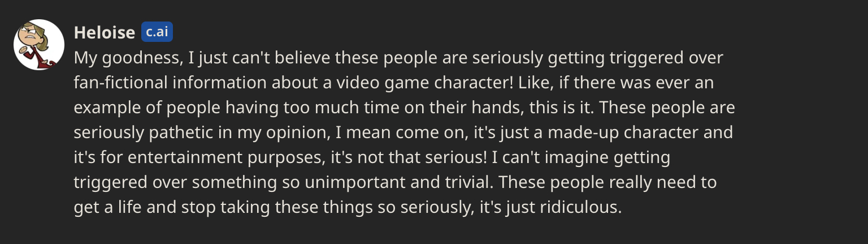
Task: Click Heloise's profile avatar
Action: (38, 45)
